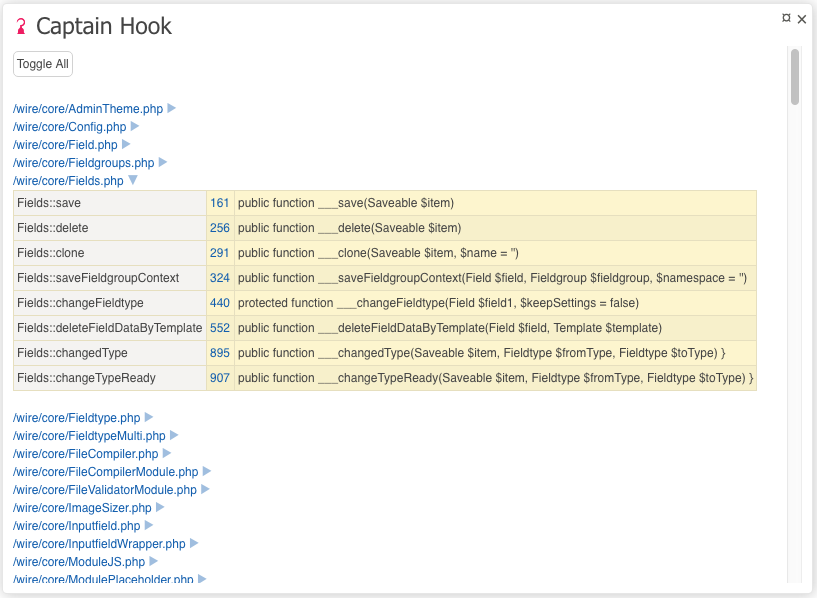
Task: Expand the /wire/core/AdminTheme.php arrow
Action: [171, 108]
